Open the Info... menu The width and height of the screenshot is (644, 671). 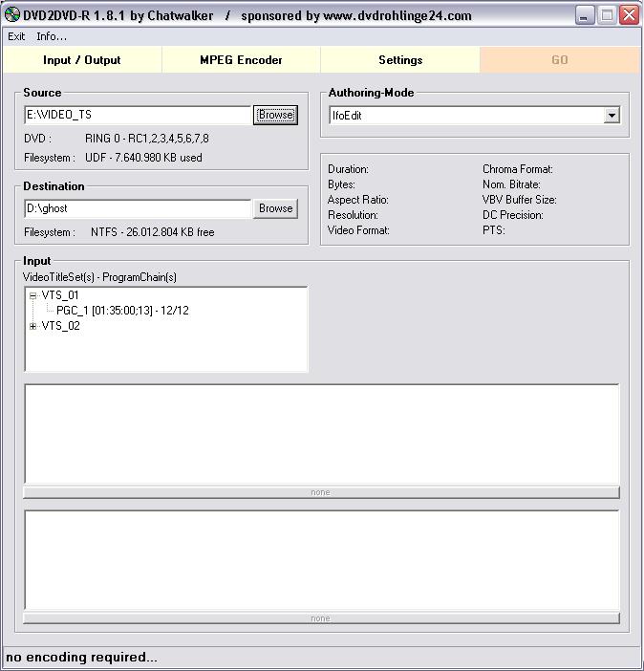52,37
